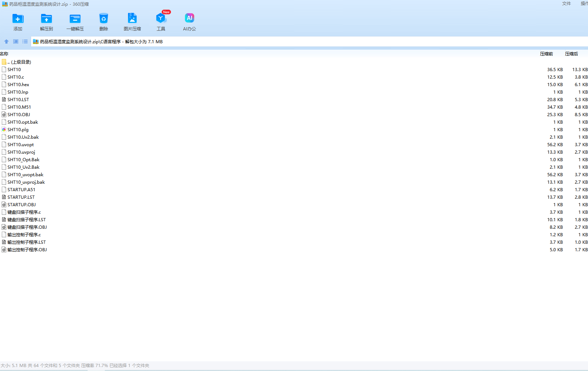Image resolution: width=588 pixels, height=371 pixels.
Task: Click the 删除 (Delete) trash icon
Action: click(103, 19)
